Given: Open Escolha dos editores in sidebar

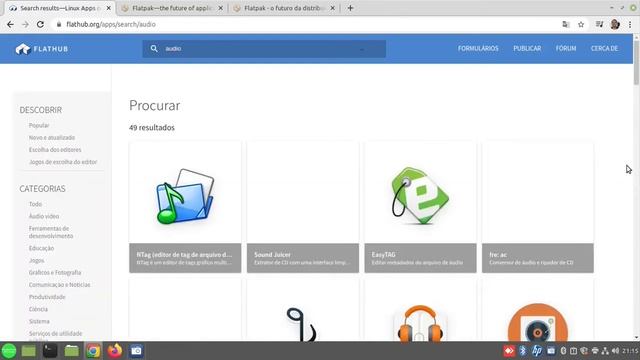Looking at the screenshot, I should pyautogui.click(x=55, y=150).
